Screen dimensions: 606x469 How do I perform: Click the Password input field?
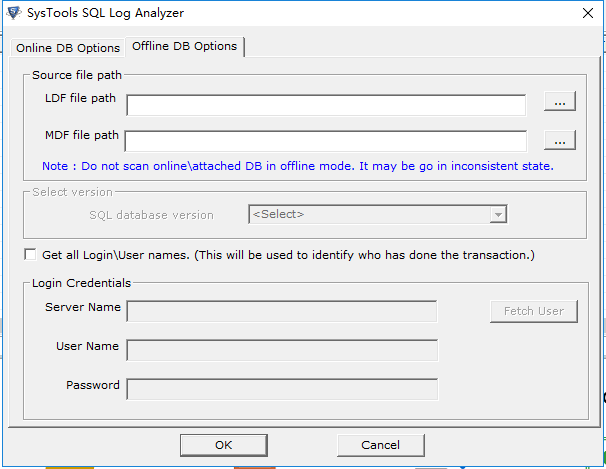point(282,389)
